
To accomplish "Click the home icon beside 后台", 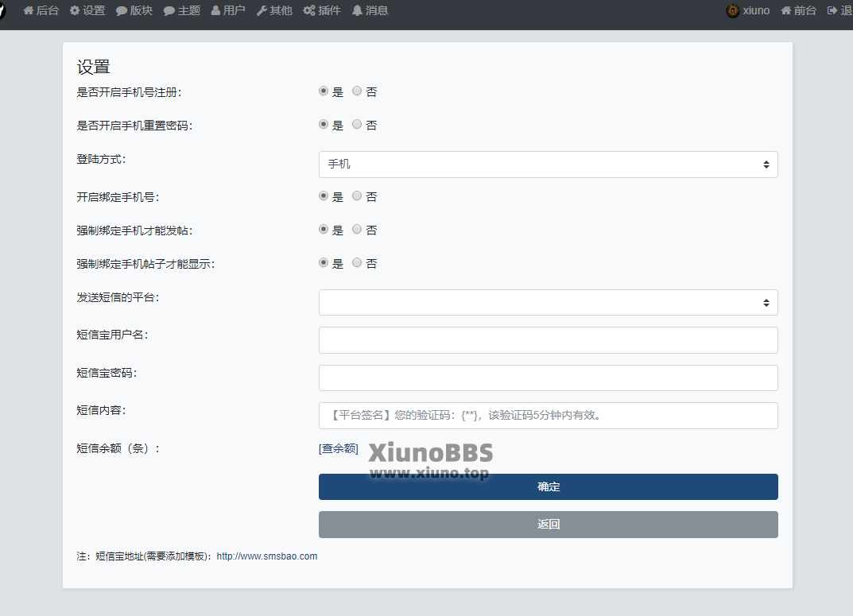I will [29, 10].
